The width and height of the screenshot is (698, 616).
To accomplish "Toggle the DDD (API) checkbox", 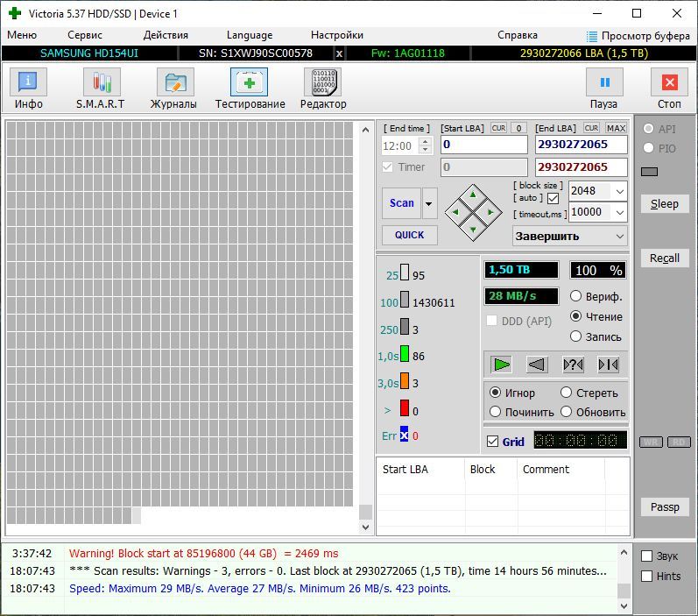I will click(491, 321).
